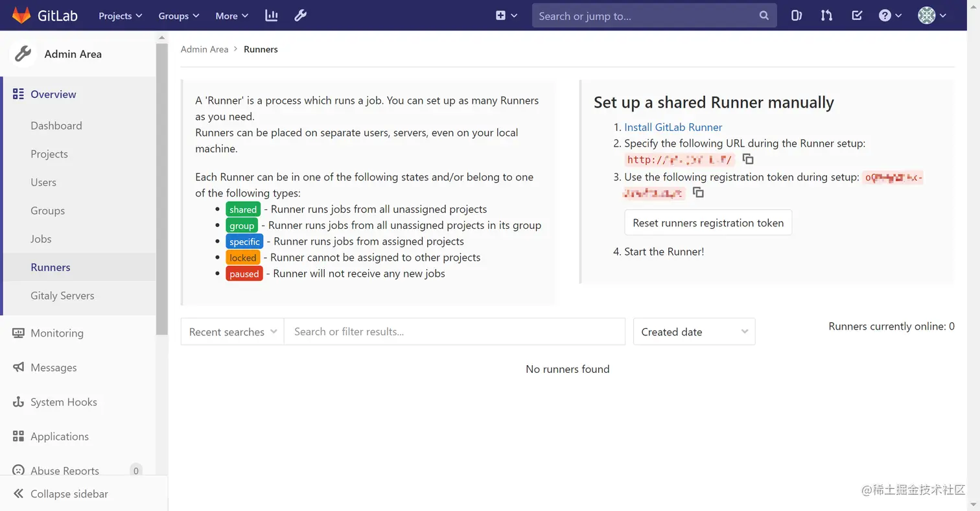Open Messages in sidebar
This screenshot has width=980, height=511.
(54, 368)
